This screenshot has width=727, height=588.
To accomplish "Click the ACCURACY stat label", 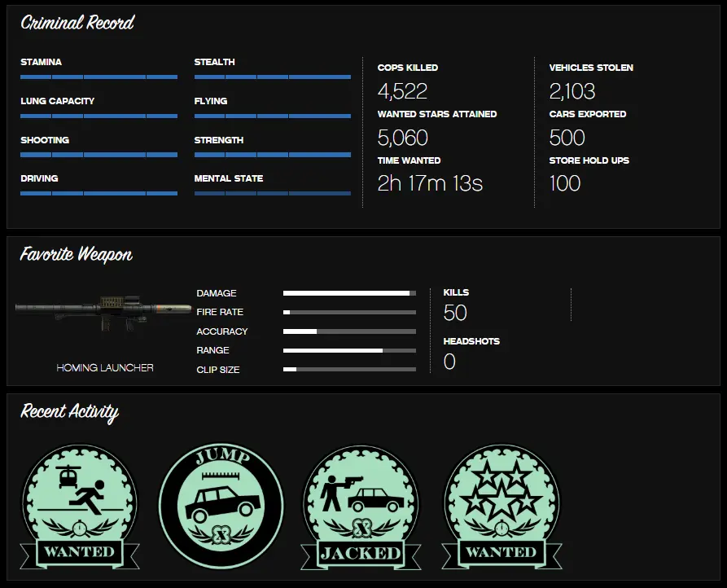I will click(x=222, y=331).
